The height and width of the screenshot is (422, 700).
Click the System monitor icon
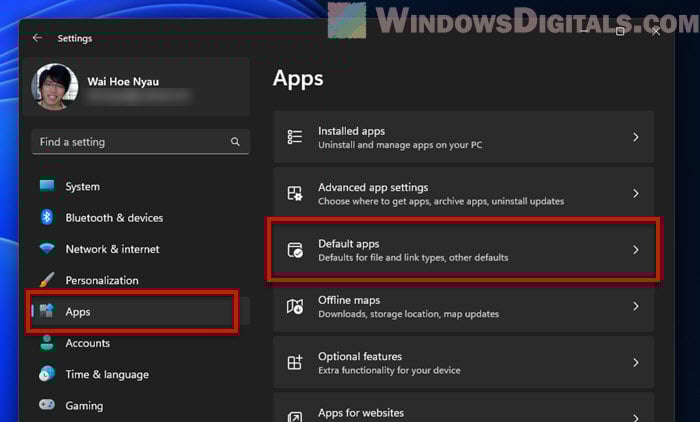click(47, 185)
